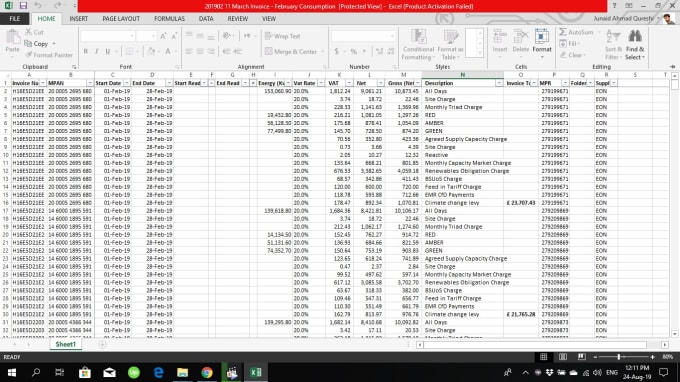Click the Format Painter brush icon

click(x=29, y=55)
